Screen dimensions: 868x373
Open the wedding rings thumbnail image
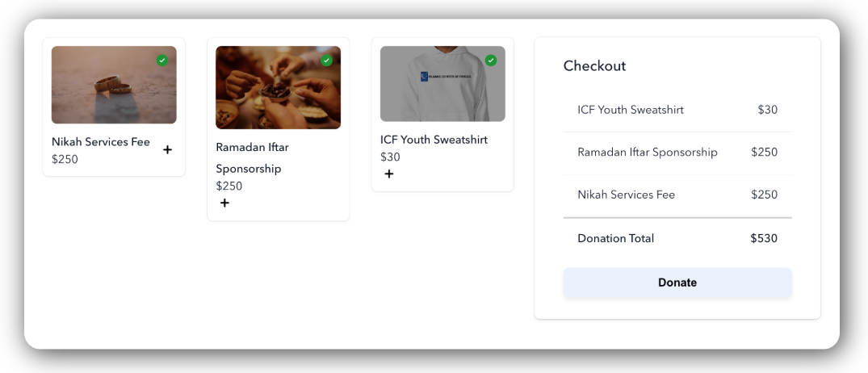tap(114, 85)
